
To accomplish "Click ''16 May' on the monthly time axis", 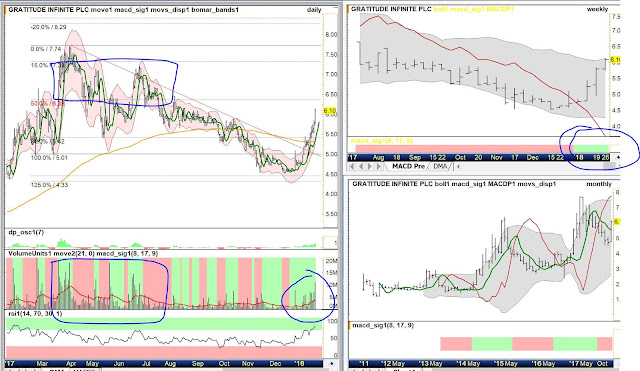I will tap(543, 363).
